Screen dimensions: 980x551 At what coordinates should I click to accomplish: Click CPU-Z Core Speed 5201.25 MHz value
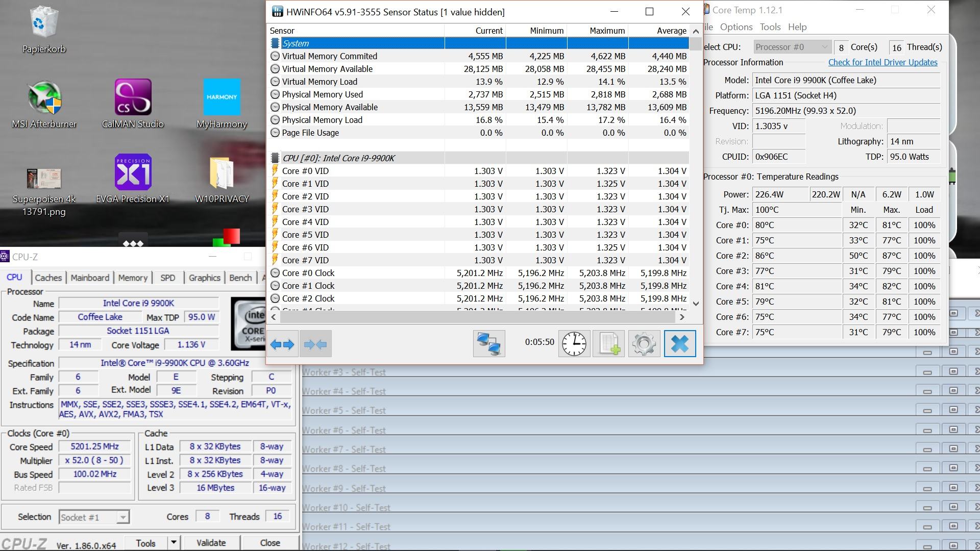[x=95, y=446]
